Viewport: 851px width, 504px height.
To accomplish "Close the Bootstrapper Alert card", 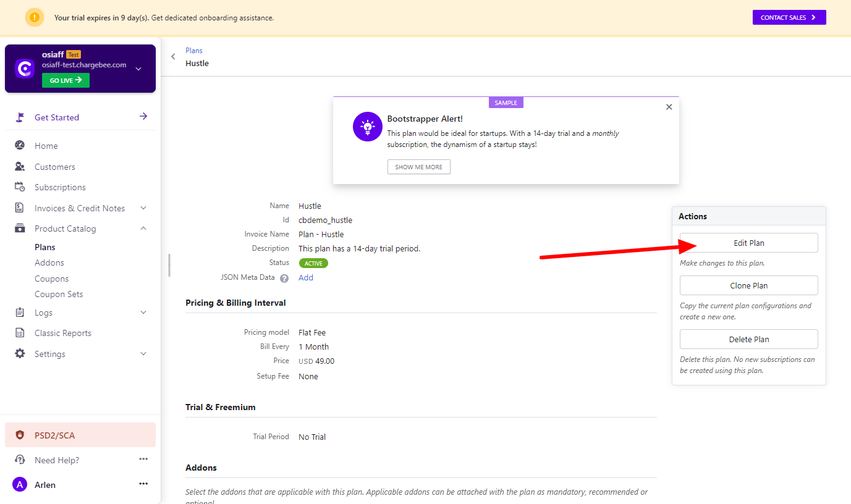I will click(669, 107).
